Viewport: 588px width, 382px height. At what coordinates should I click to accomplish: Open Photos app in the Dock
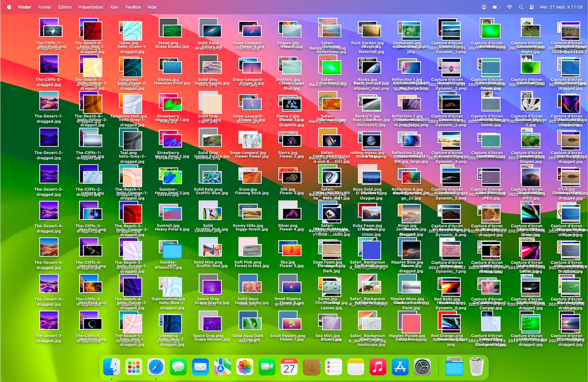245,367
